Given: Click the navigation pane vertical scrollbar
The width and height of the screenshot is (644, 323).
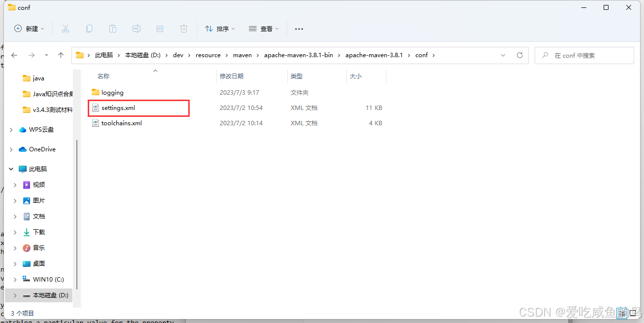Looking at the screenshot, I should coord(76,215).
